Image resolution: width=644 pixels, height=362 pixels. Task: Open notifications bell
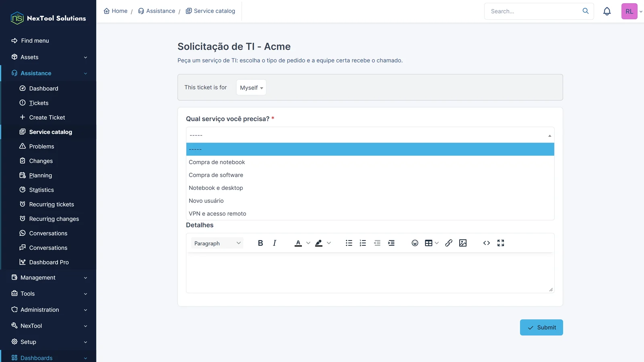pos(607,11)
